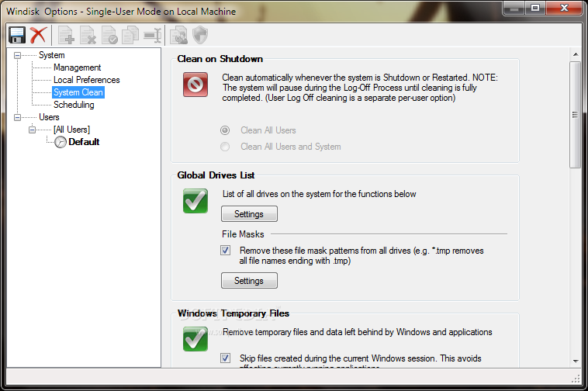The image size is (588, 391).
Task: Click the rename text-cursor toolbar icon
Action: [153, 35]
